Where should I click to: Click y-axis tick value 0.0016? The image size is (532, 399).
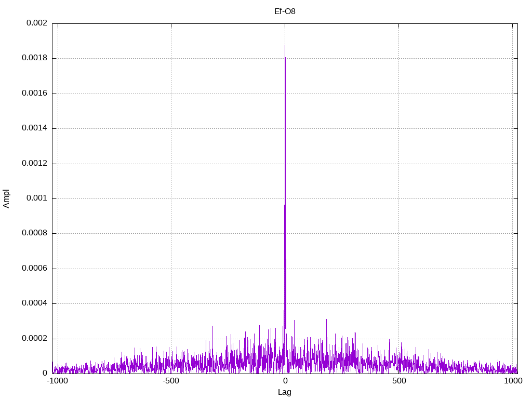click(x=34, y=93)
